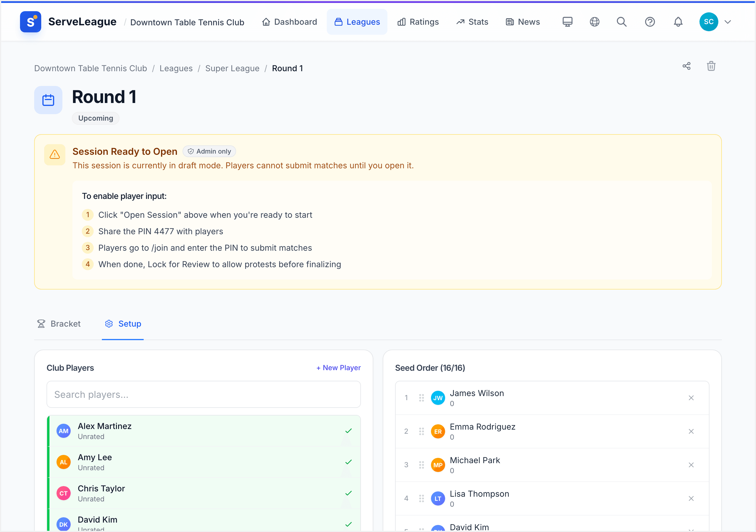
Task: Click Michael Park drag handle icon
Action: click(x=421, y=465)
